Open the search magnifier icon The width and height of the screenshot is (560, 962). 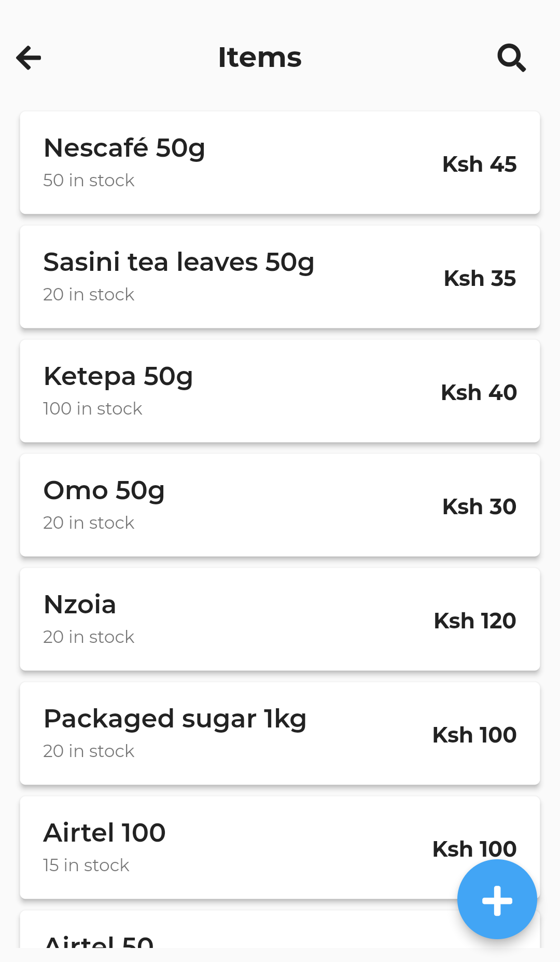511,58
